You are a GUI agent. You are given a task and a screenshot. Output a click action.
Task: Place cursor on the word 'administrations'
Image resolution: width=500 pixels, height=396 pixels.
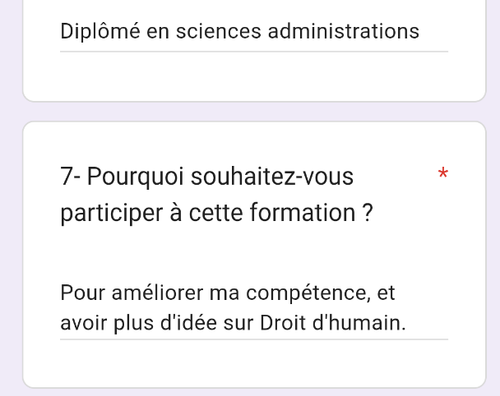click(344, 32)
